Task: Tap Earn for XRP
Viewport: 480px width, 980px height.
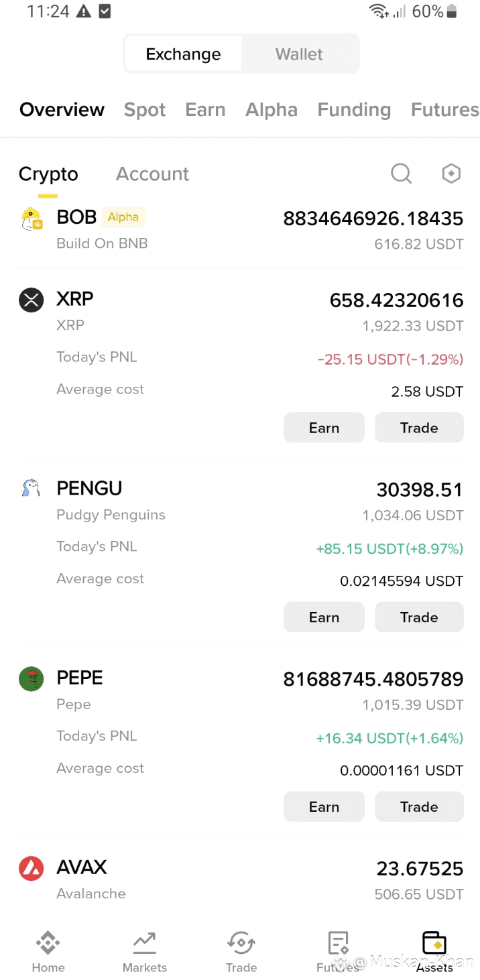Action: (324, 427)
